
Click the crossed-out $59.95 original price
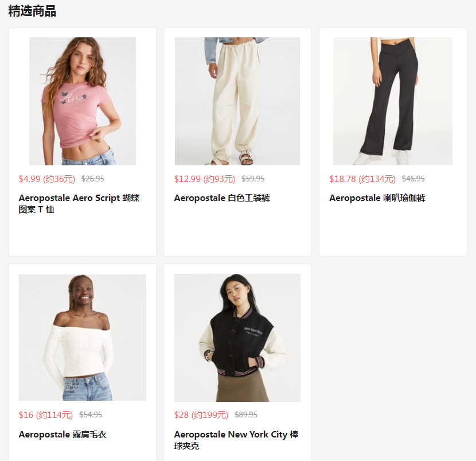(x=253, y=179)
